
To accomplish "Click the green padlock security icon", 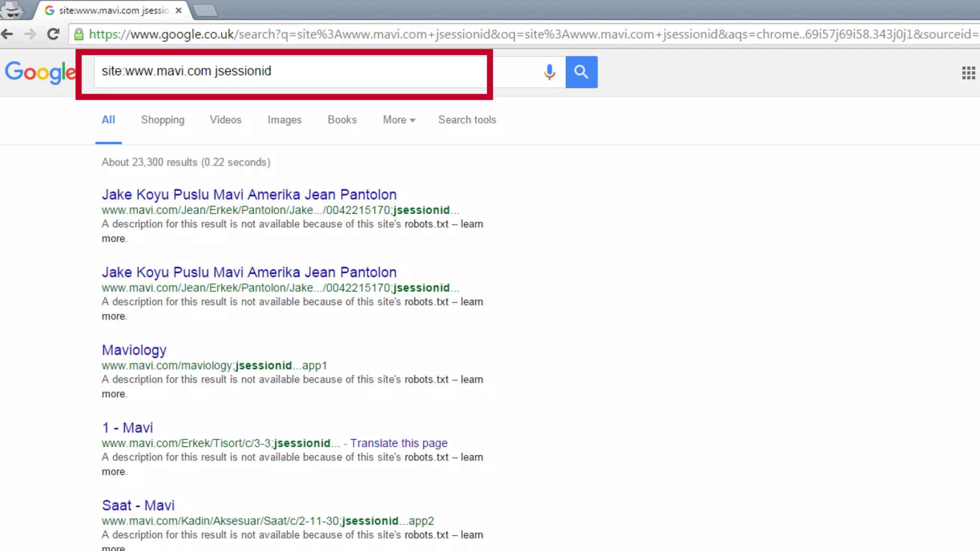I will [x=79, y=34].
